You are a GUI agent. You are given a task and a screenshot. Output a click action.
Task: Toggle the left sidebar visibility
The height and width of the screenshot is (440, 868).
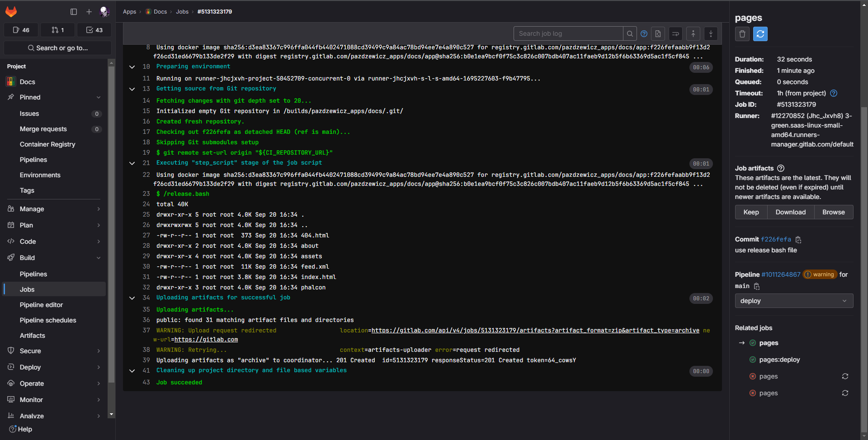point(74,12)
